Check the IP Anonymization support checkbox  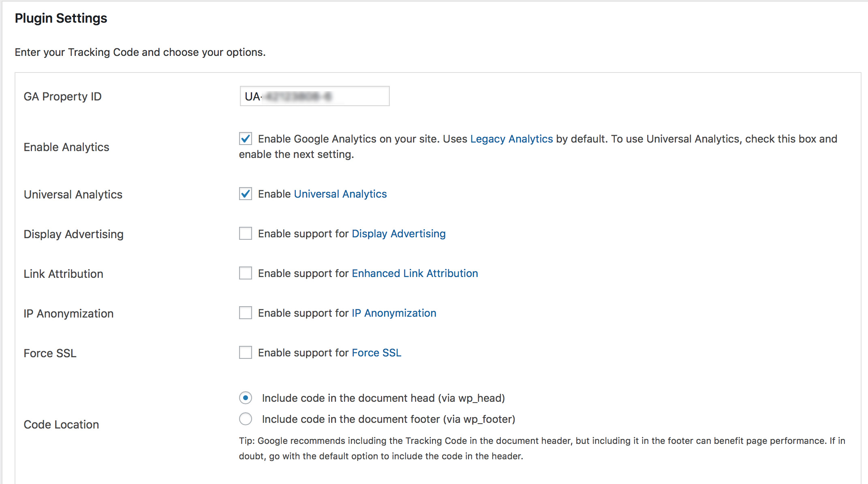pos(246,313)
